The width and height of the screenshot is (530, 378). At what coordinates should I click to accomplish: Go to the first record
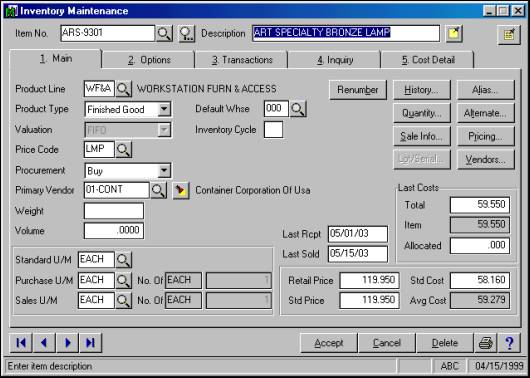(21, 343)
